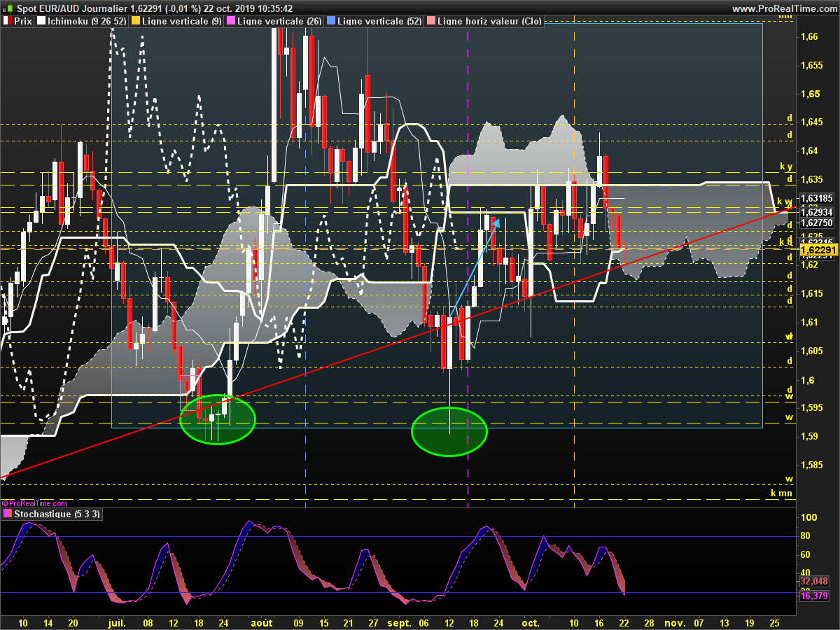Click the 60 level on stochastic axis
Image resolution: width=840 pixels, height=630 pixels.
(x=806, y=554)
